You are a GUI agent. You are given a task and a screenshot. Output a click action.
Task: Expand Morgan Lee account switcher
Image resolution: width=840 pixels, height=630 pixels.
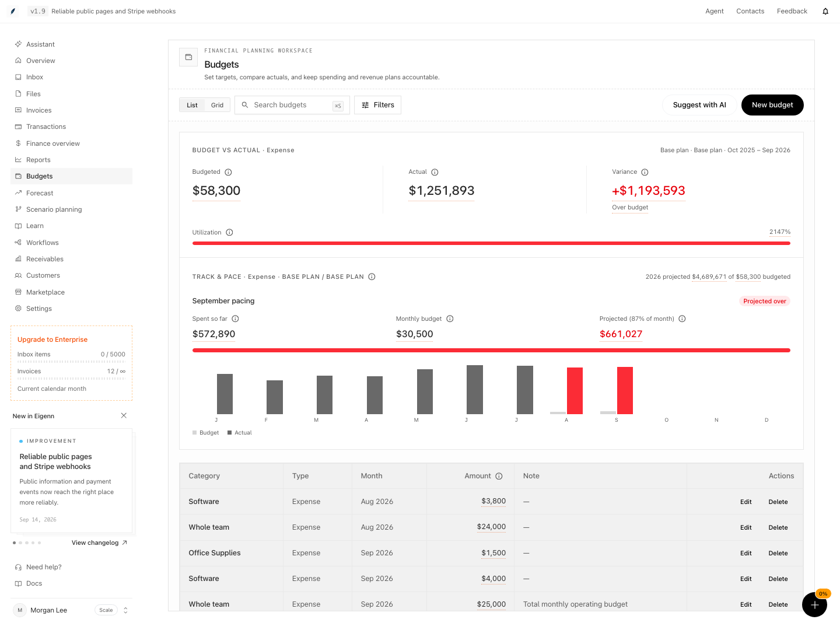[x=125, y=610]
